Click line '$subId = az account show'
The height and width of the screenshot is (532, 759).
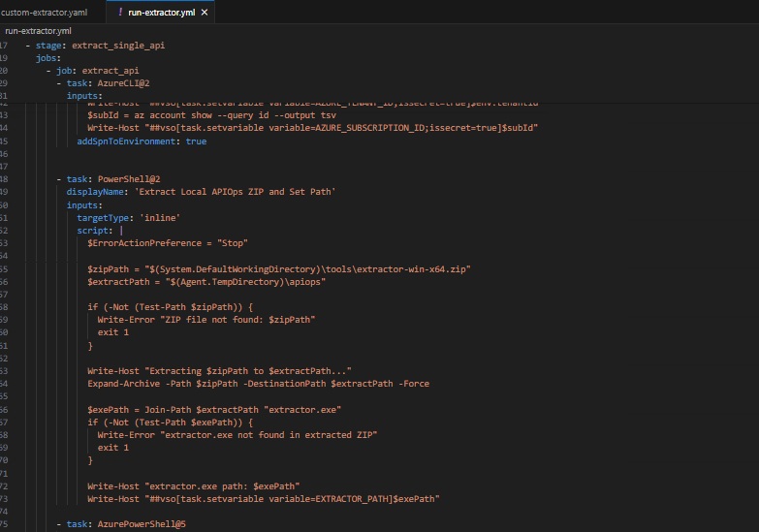click(211, 115)
